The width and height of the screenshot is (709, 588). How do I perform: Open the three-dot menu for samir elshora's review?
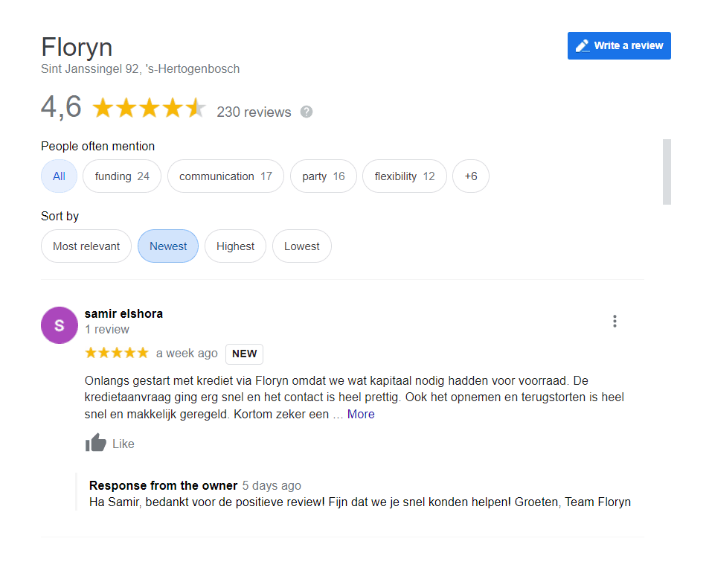pyautogui.click(x=615, y=321)
